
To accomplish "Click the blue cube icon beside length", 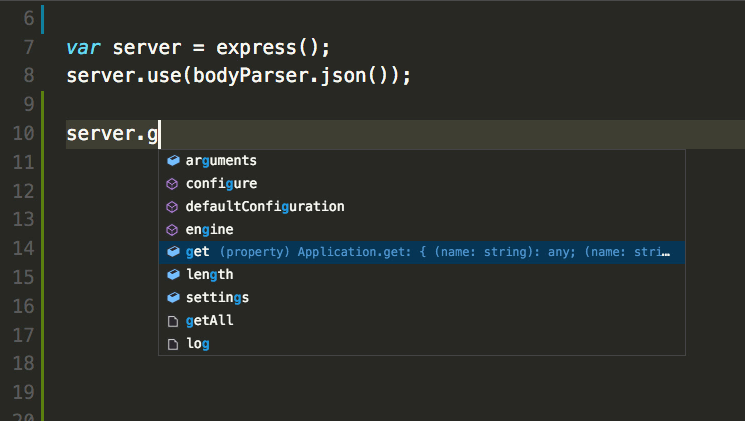I will pos(173,275).
